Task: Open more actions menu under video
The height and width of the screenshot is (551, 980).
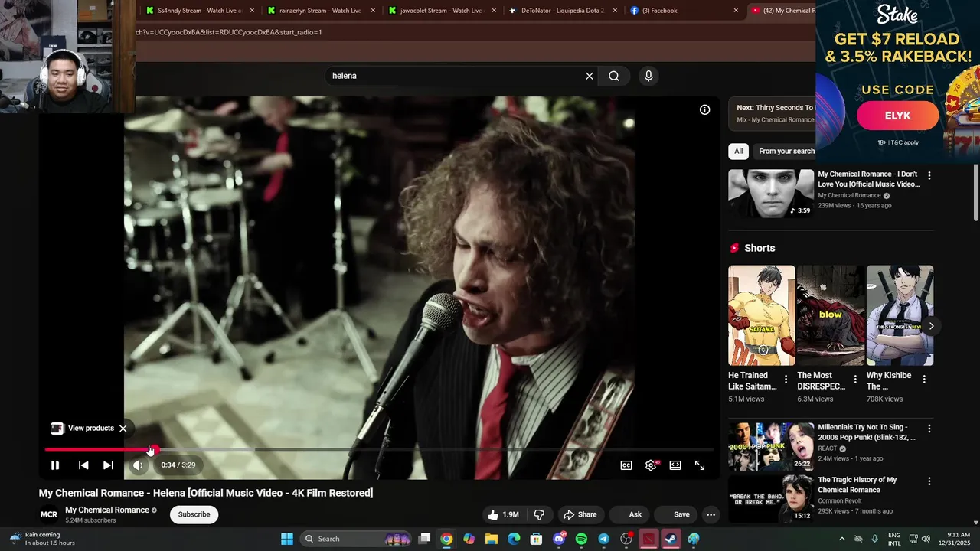Action: tap(710, 514)
